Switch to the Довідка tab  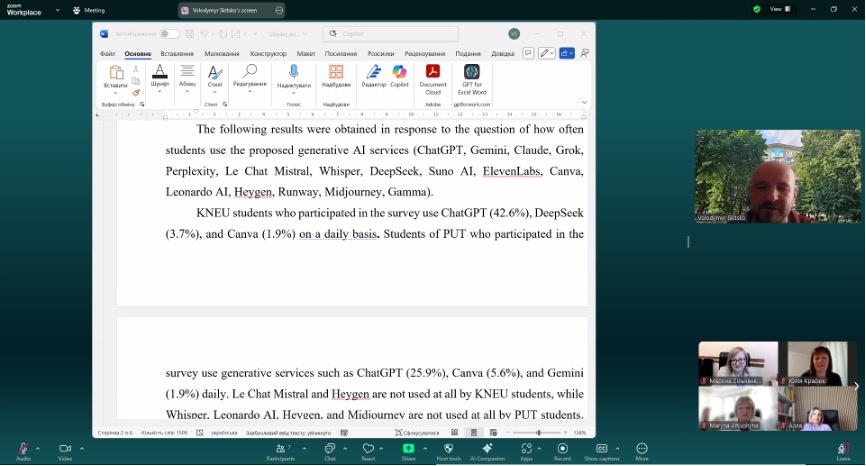click(x=503, y=54)
